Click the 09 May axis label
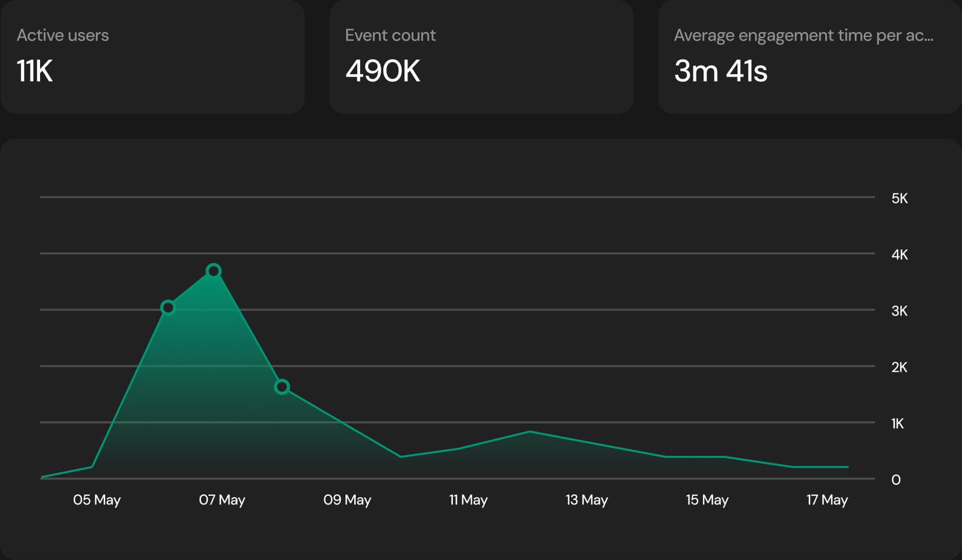Viewport: 962px width, 560px height. coord(347,500)
